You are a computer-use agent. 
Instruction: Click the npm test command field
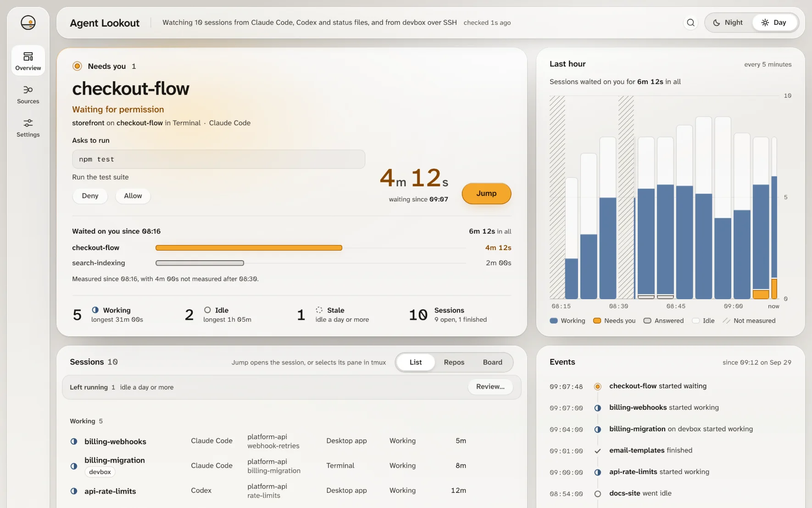(218, 159)
